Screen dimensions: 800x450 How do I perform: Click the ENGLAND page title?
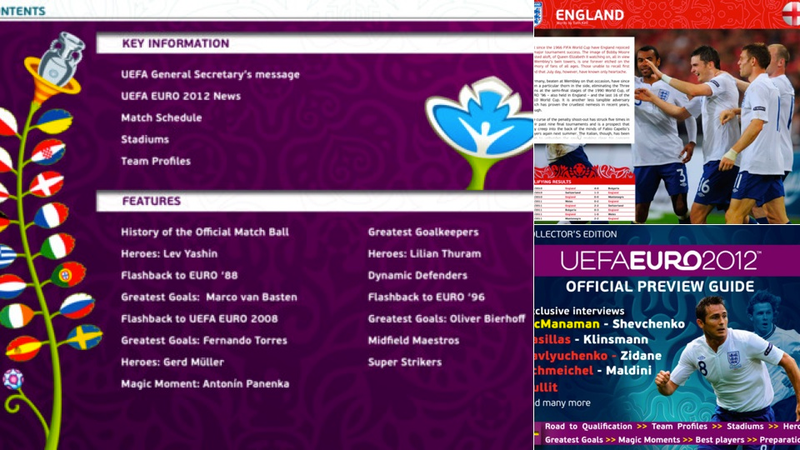[x=589, y=15]
